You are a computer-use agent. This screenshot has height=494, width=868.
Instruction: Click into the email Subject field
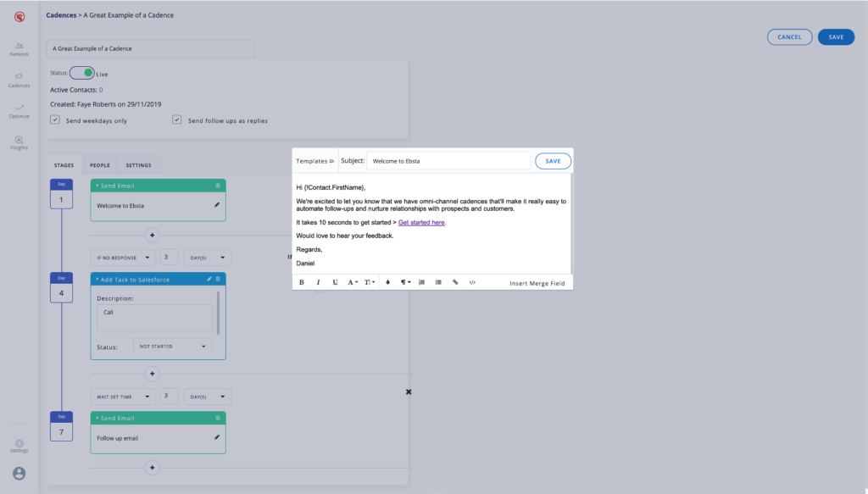pyautogui.click(x=448, y=161)
